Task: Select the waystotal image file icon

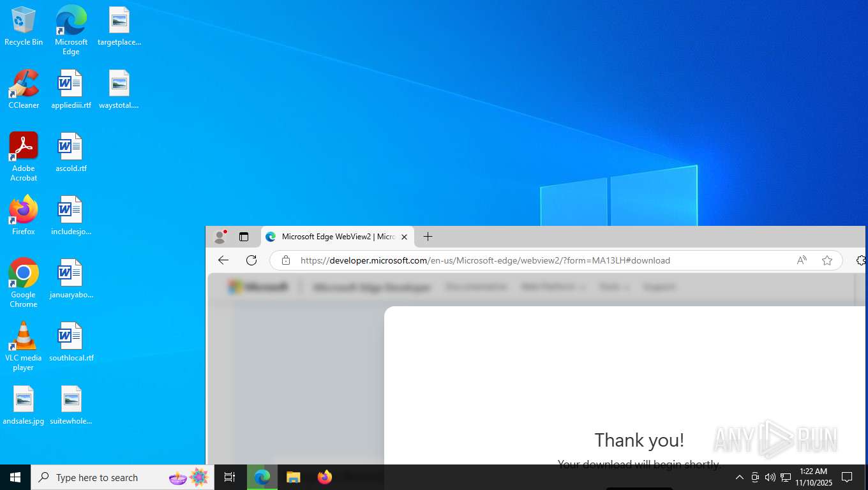Action: (119, 89)
